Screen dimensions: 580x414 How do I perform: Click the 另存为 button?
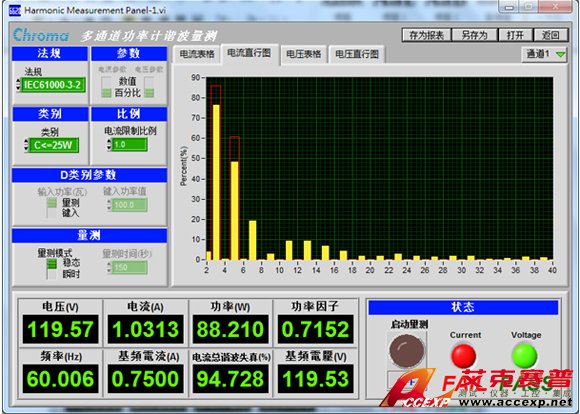pyautogui.click(x=474, y=35)
